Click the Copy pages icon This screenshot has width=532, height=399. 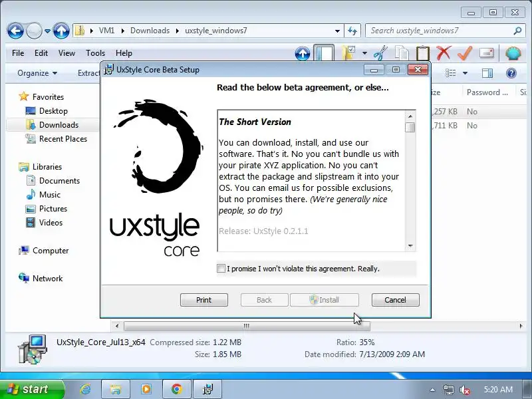click(402, 53)
